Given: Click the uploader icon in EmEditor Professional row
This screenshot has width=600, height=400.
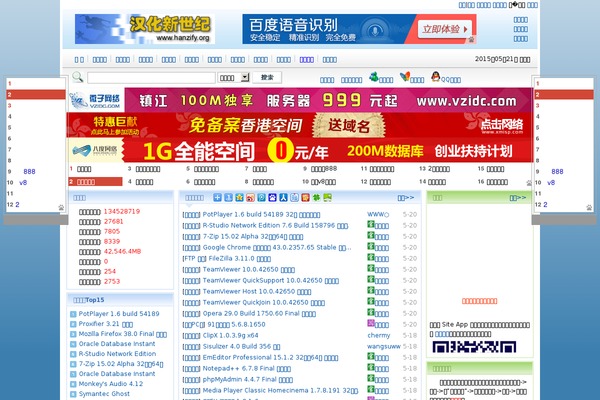Looking at the screenshot, I should pos(371,356).
